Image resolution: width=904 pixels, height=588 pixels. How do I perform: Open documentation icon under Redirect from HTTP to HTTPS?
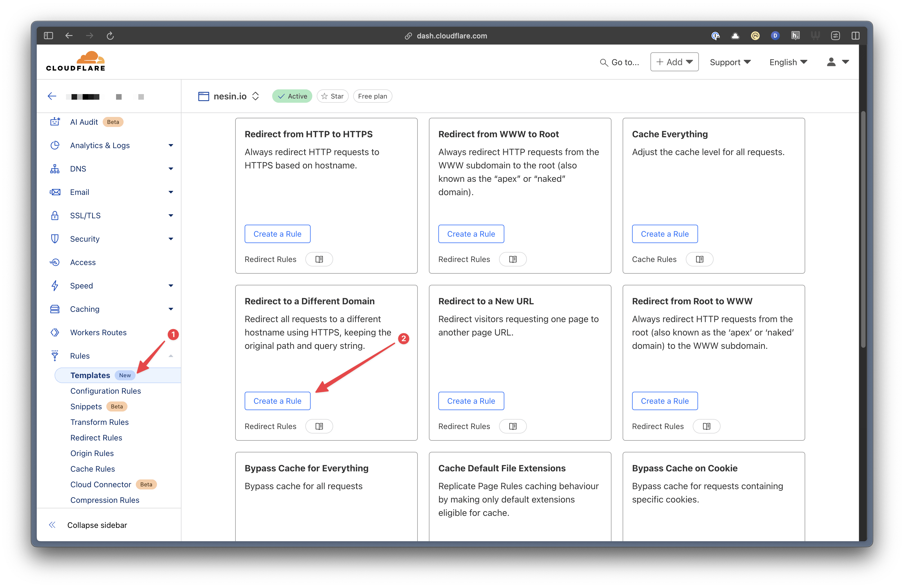coord(319,259)
